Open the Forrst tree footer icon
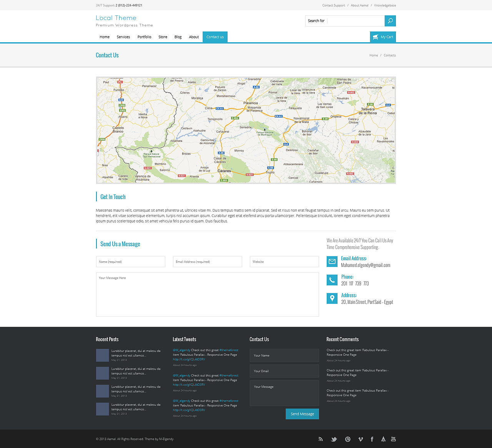492x448 pixels. pos(383,439)
